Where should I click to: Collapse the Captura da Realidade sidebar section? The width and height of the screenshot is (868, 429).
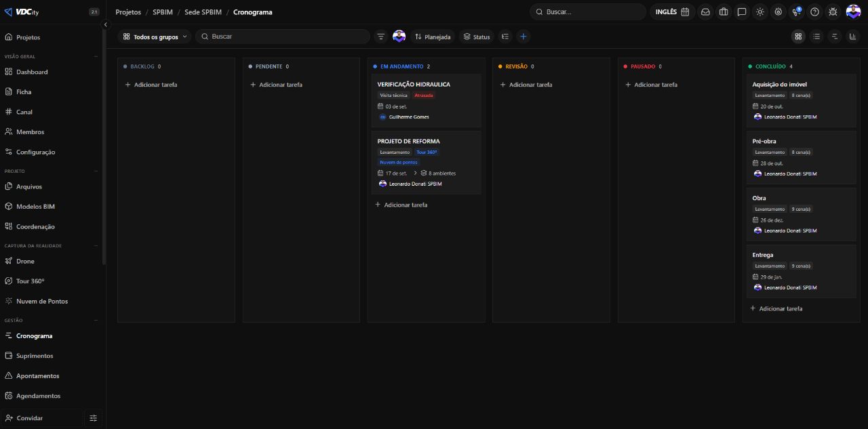[x=96, y=245]
